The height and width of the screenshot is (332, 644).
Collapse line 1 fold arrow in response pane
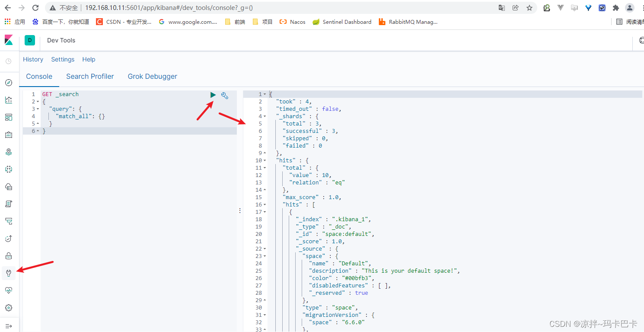[265, 94]
